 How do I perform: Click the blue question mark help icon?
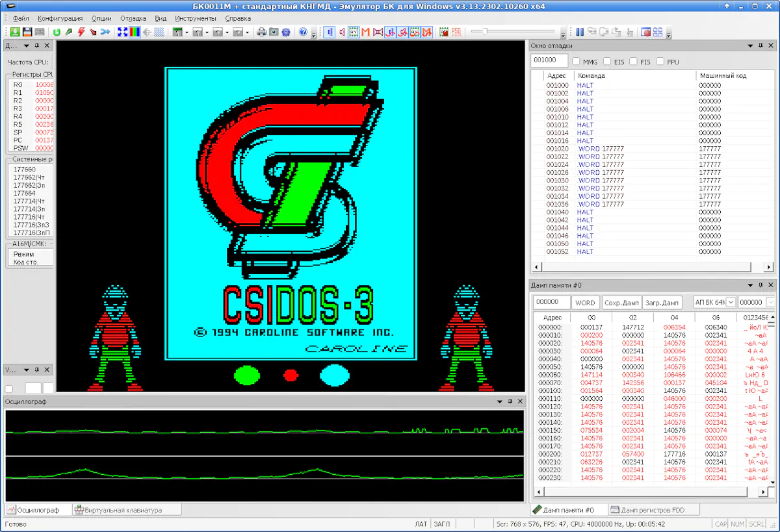303,32
